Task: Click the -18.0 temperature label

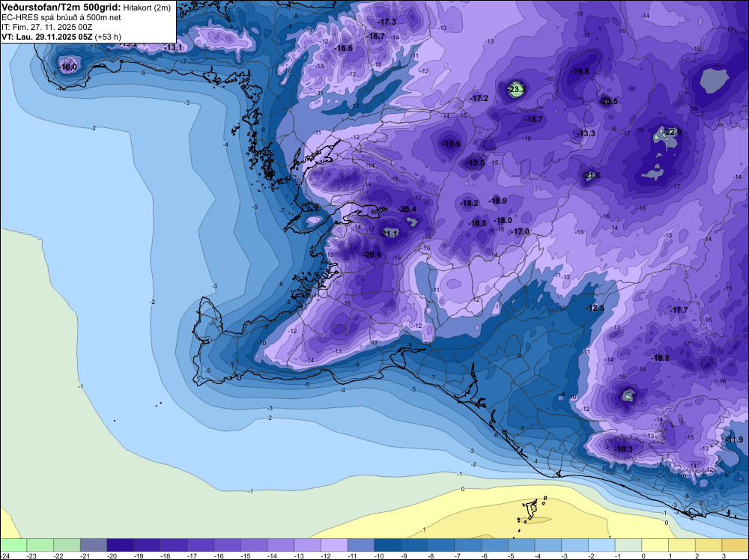Action: [503, 221]
